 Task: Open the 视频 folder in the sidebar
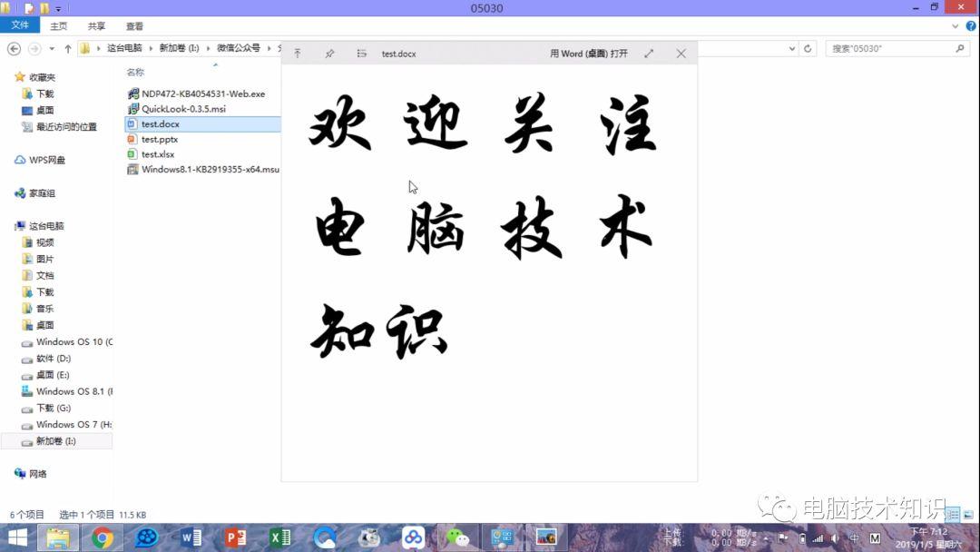(x=44, y=242)
